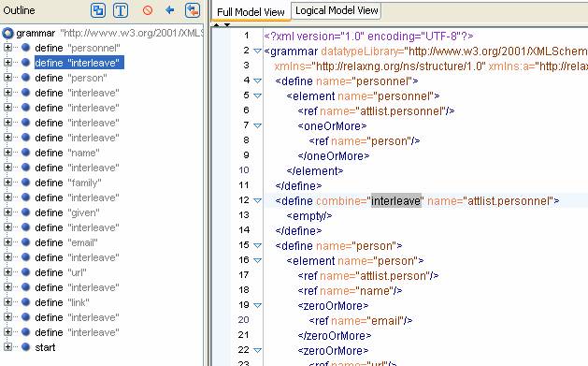The image size is (588, 366).
Task: Select the define "link" row in Outline
Action: pyautogui.click(x=63, y=302)
